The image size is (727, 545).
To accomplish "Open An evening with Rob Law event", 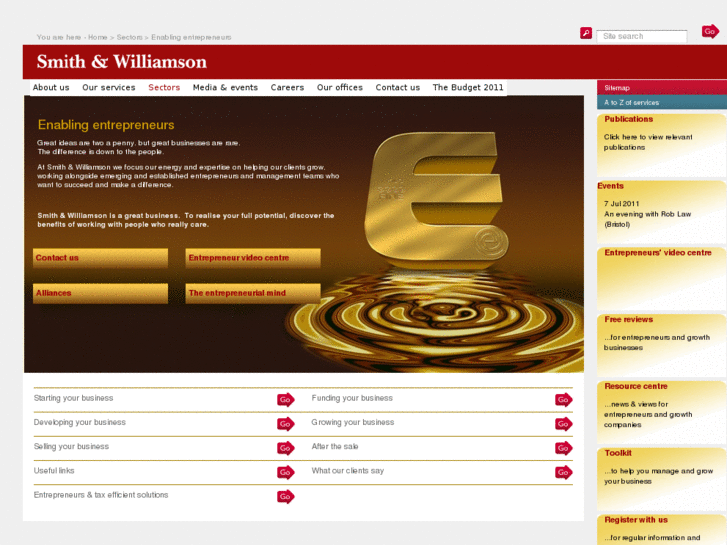I will click(647, 219).
